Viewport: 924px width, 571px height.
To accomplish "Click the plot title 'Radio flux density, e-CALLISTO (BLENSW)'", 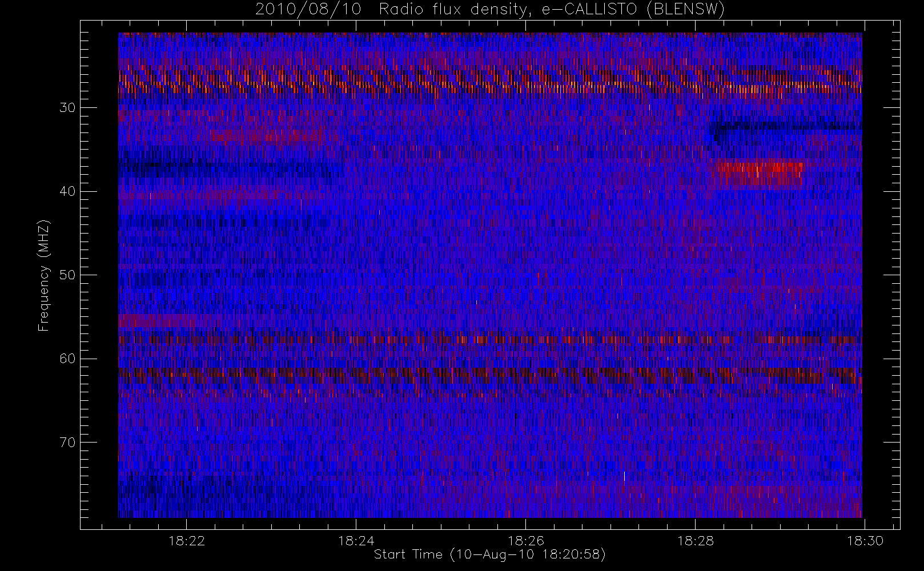I will 552,10.
